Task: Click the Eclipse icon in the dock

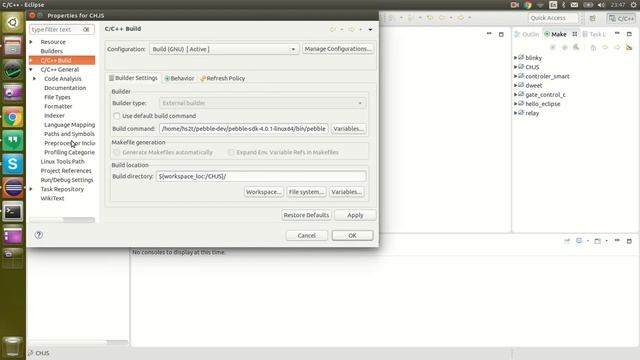Action: [13, 188]
